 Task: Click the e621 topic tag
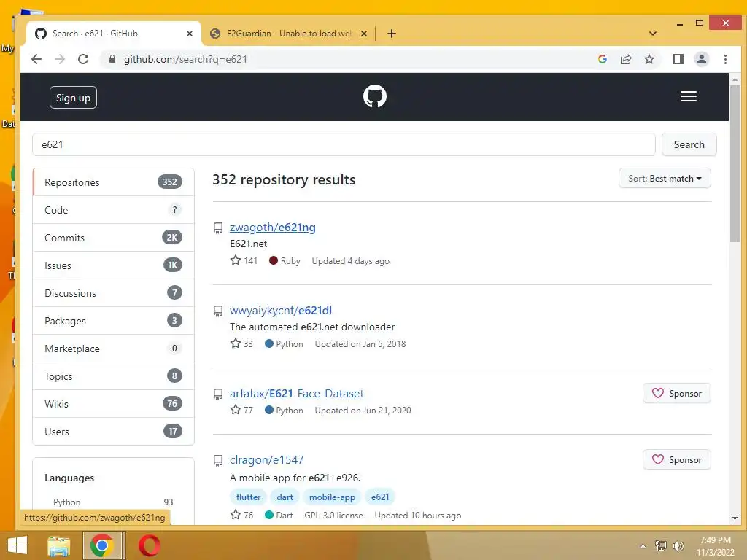click(379, 497)
